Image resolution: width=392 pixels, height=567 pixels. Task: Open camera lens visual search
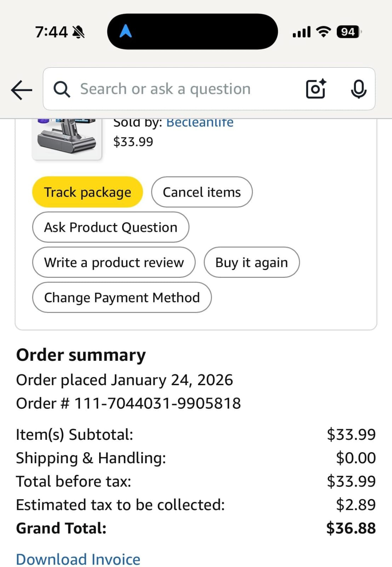pos(315,89)
